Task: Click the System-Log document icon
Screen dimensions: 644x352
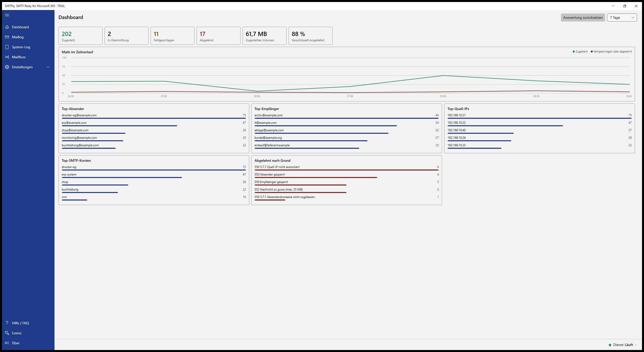Action: coord(7,47)
